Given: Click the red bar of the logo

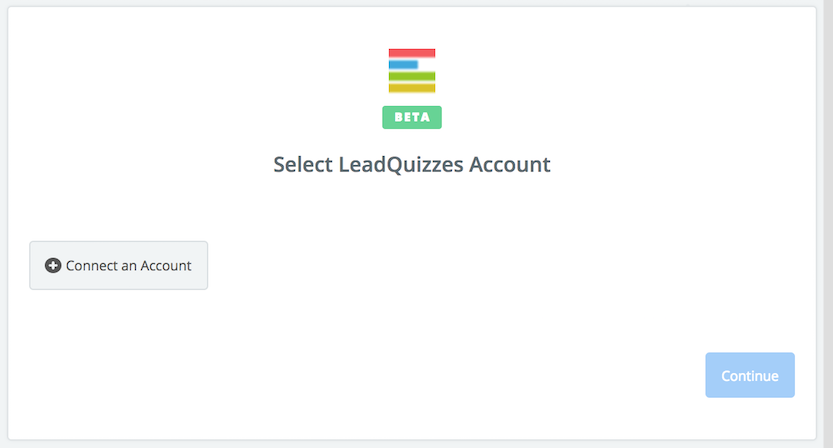Looking at the screenshot, I should (412, 53).
